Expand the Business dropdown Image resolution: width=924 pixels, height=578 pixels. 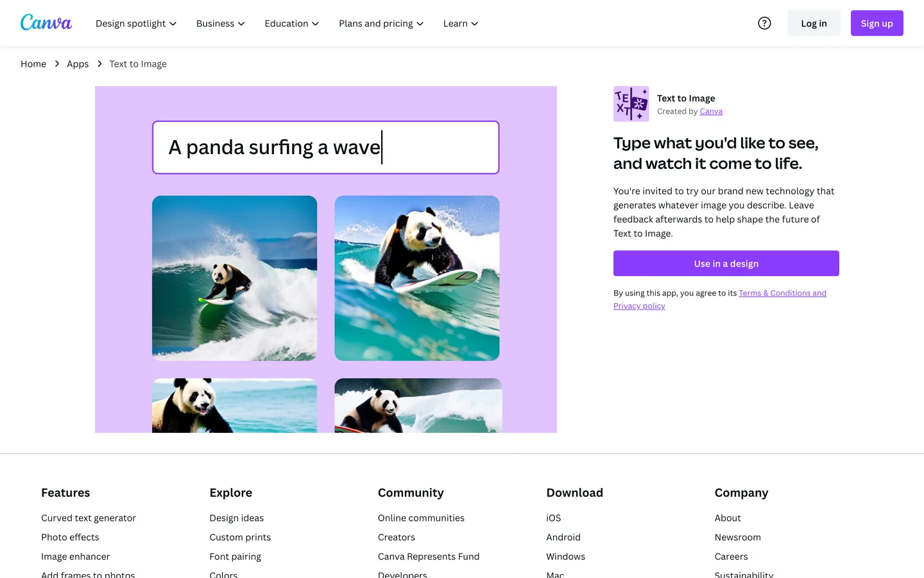(221, 23)
